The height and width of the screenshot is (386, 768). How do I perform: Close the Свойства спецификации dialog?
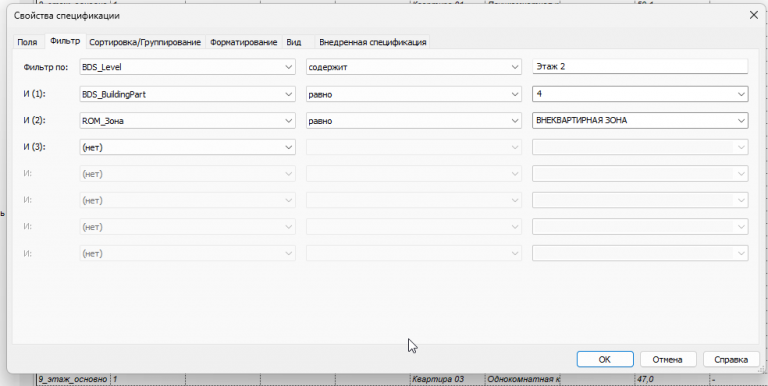(754, 16)
